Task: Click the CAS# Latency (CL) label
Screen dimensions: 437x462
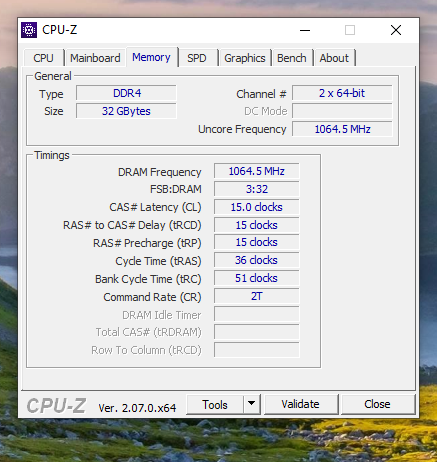Action: [155, 207]
